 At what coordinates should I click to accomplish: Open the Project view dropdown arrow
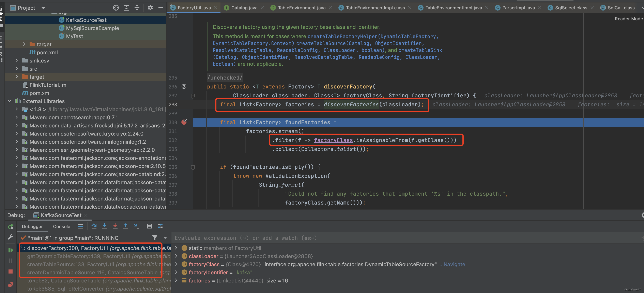pyautogui.click(x=43, y=8)
